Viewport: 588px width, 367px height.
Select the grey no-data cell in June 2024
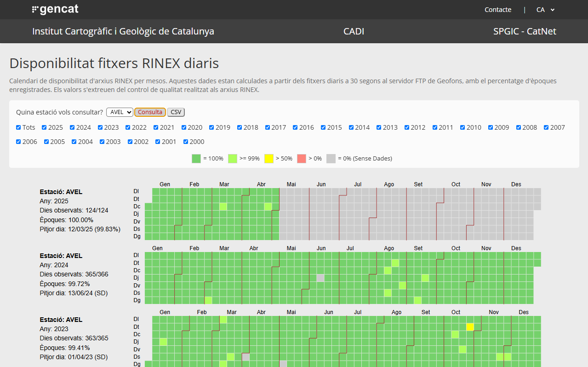coord(320,278)
